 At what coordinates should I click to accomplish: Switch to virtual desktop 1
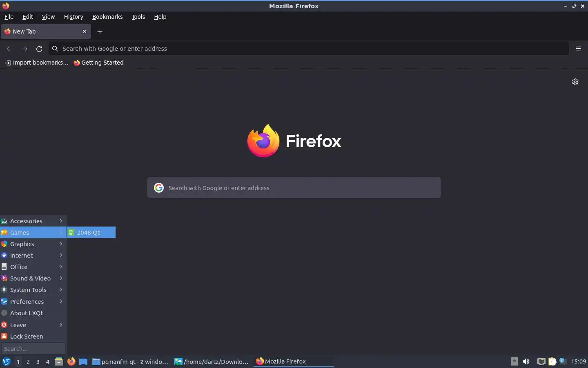18,361
